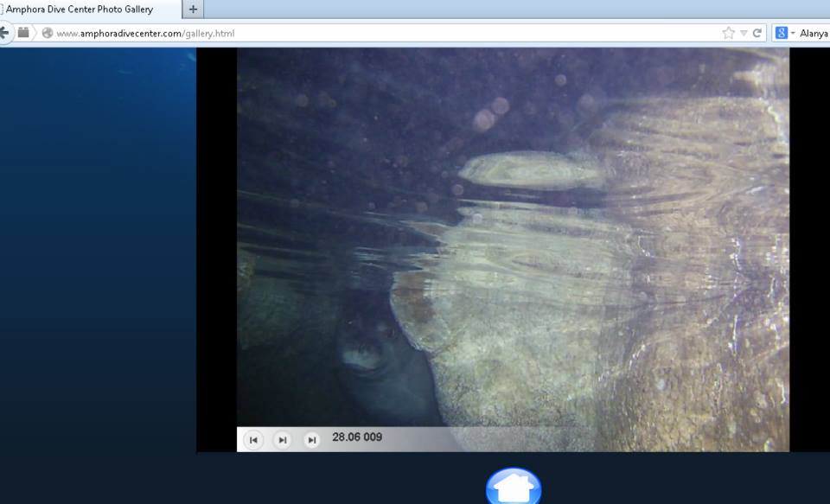
Task: Reload the gallery page
Action: click(757, 33)
